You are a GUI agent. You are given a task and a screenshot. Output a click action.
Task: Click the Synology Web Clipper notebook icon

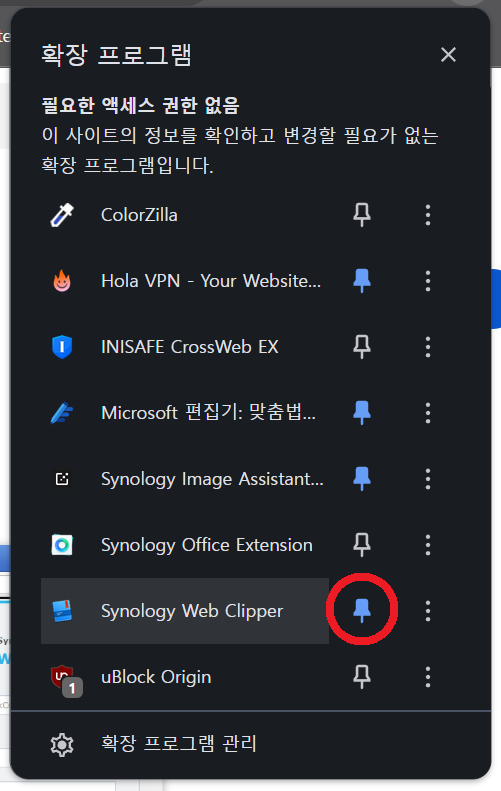tap(62, 611)
